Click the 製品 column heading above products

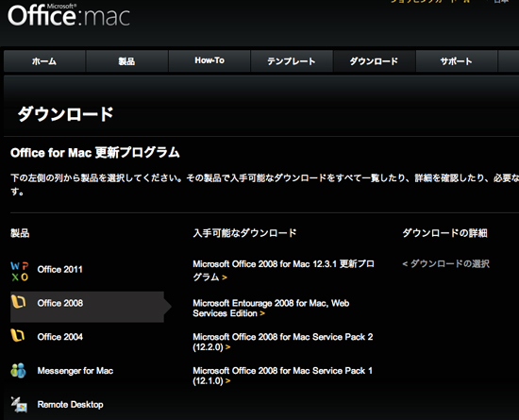pyautogui.click(x=20, y=233)
